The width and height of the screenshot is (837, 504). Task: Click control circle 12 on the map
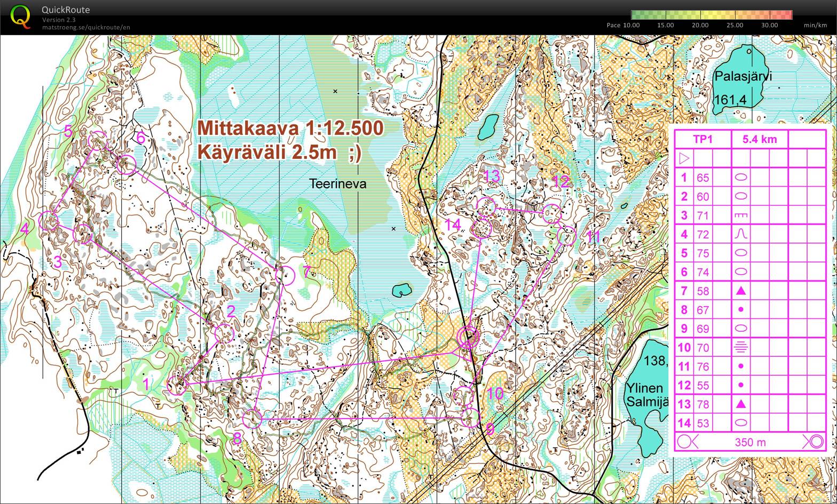pyautogui.click(x=552, y=214)
